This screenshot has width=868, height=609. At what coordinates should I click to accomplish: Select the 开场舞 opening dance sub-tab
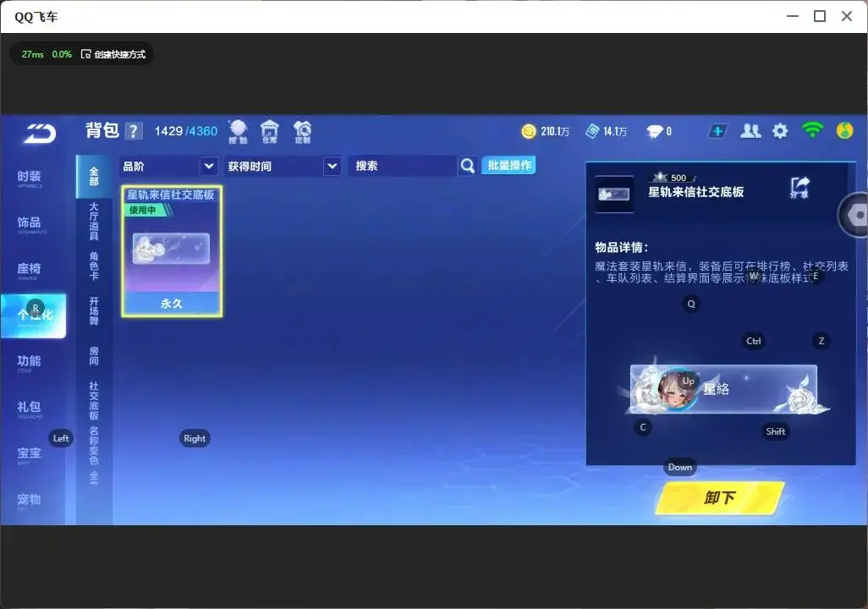(94, 310)
